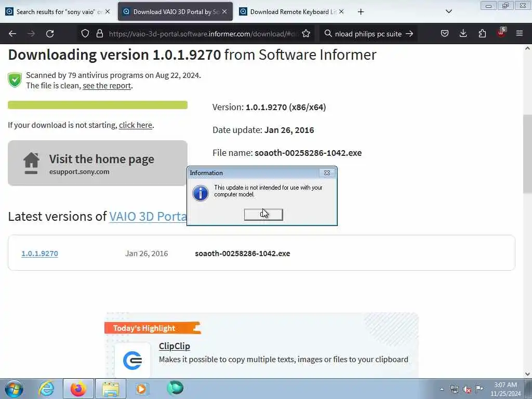Viewport: 532px width, 399px height.
Task: Open the extensions puzzle icon
Action: pyautogui.click(x=482, y=34)
